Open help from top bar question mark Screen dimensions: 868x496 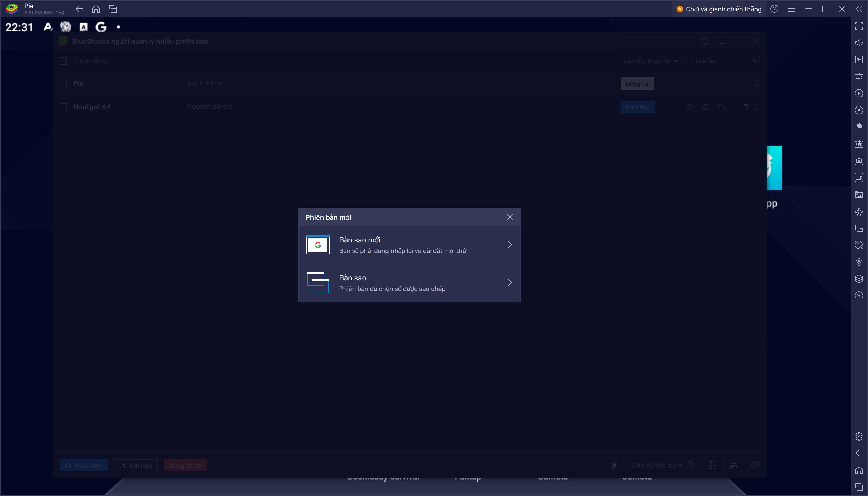point(774,9)
